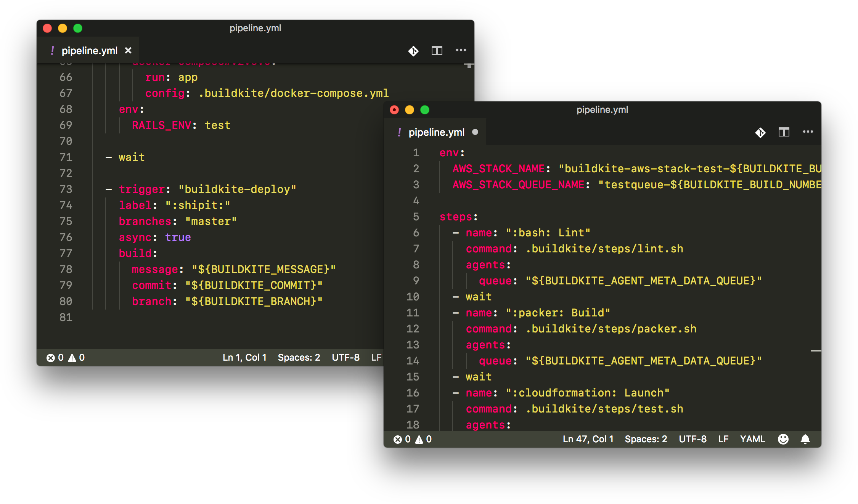Open more actions ellipsis in back window

[x=461, y=50]
